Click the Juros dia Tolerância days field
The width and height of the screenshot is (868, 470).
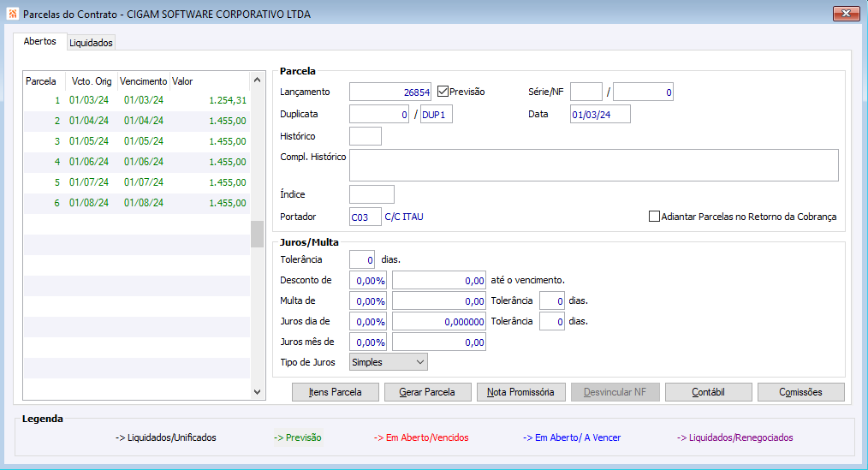pos(552,322)
